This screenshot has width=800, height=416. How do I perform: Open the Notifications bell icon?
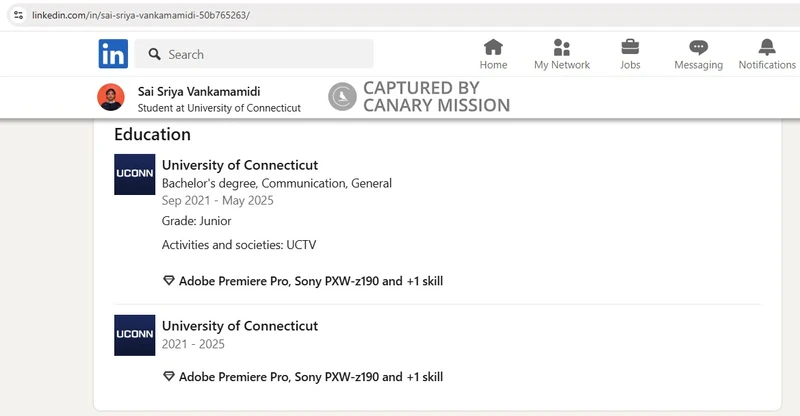767,47
